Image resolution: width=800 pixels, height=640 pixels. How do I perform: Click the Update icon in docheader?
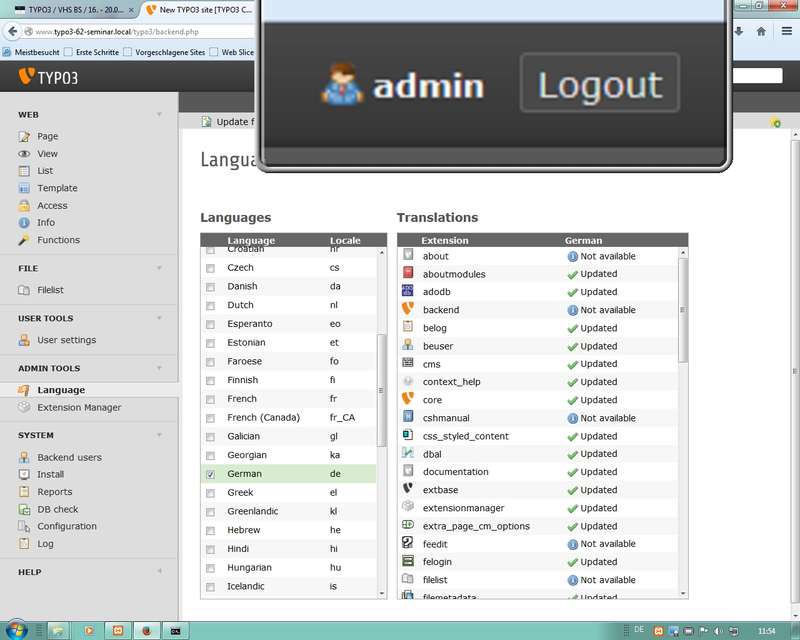(x=206, y=121)
